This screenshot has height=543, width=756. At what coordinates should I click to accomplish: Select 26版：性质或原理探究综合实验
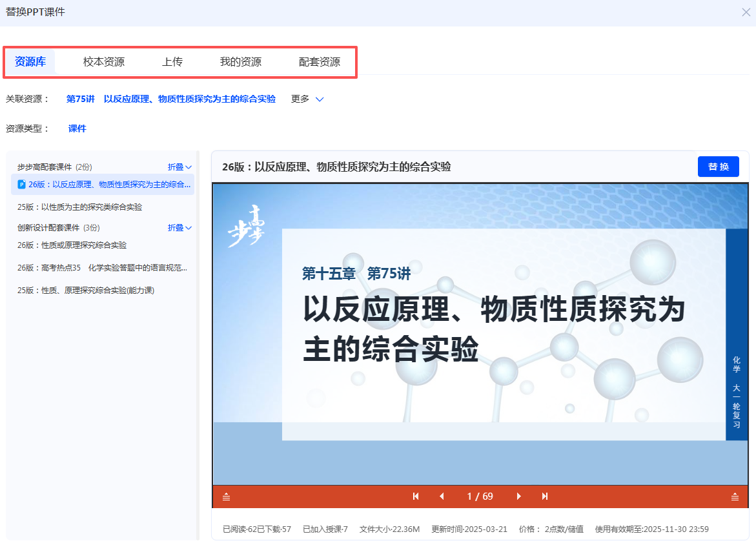coord(72,245)
